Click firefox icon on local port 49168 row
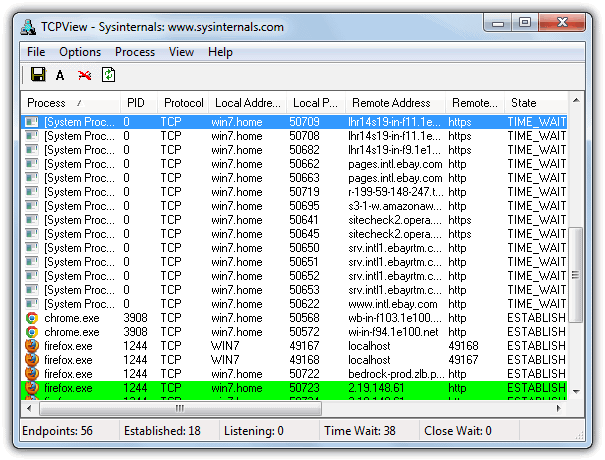Viewport: 605px width, 460px height. tap(32, 360)
